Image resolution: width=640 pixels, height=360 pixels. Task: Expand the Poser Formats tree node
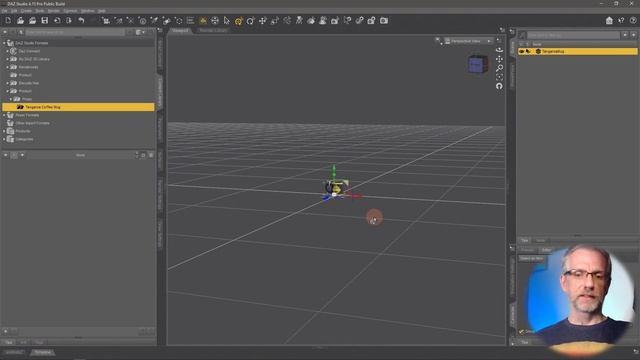coord(4,115)
